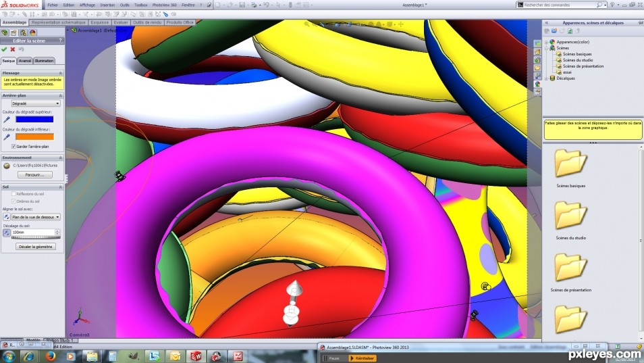Cancel scene editing with red X
The image size is (644, 363).
tap(12, 49)
